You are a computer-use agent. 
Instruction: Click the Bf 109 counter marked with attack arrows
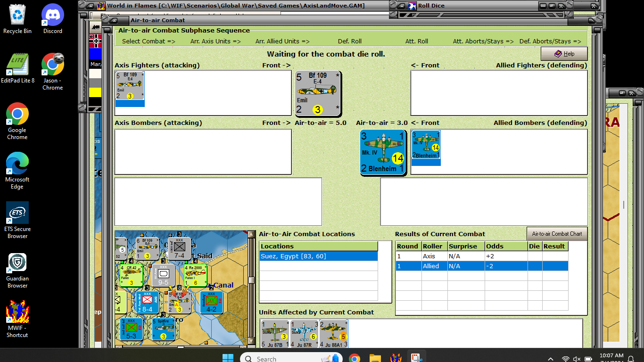tap(180, 302)
